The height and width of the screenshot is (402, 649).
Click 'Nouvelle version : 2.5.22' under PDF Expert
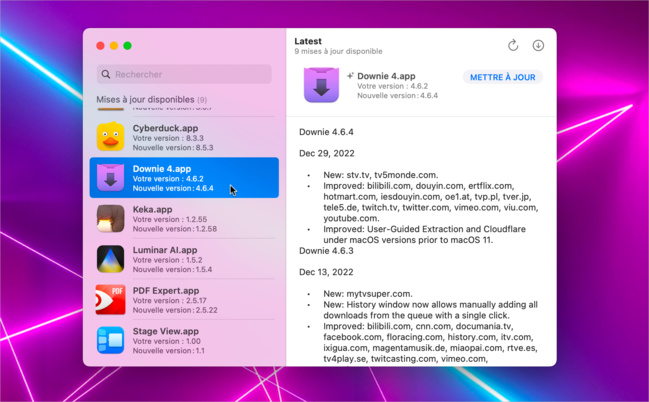[x=175, y=310]
